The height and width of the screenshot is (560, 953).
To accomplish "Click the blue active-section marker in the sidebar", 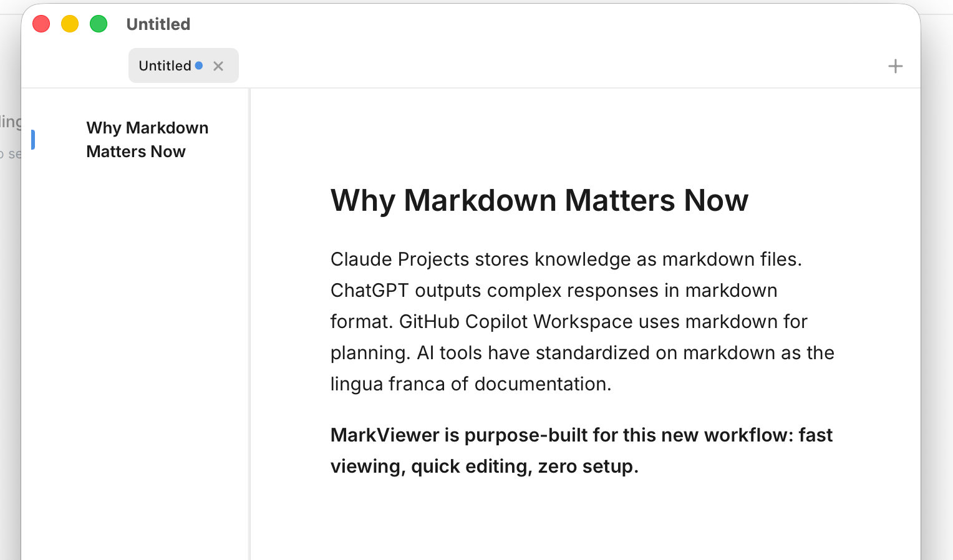I will coord(33,140).
